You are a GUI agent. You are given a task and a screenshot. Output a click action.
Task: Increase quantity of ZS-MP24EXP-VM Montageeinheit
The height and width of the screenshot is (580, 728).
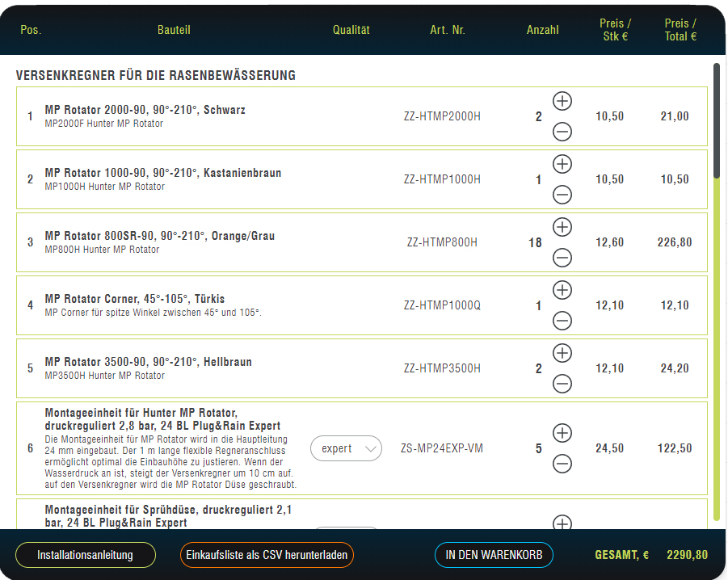click(562, 433)
